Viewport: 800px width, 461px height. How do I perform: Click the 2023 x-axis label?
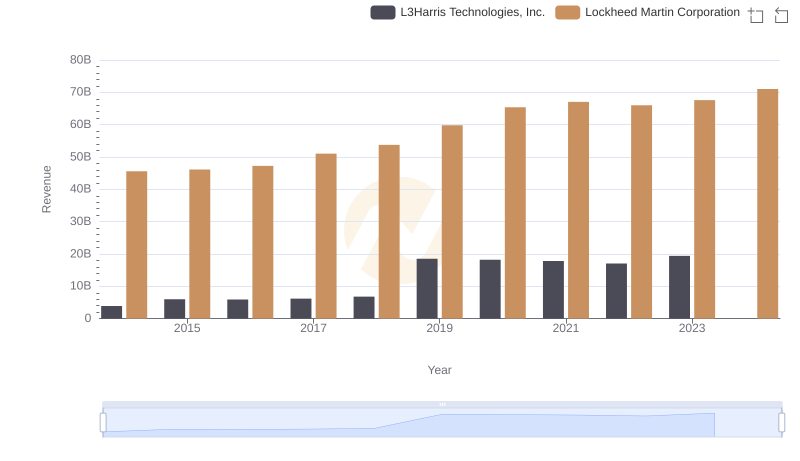(x=692, y=328)
